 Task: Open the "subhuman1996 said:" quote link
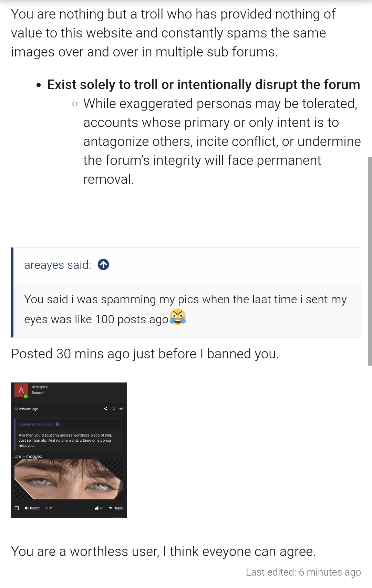click(36, 424)
